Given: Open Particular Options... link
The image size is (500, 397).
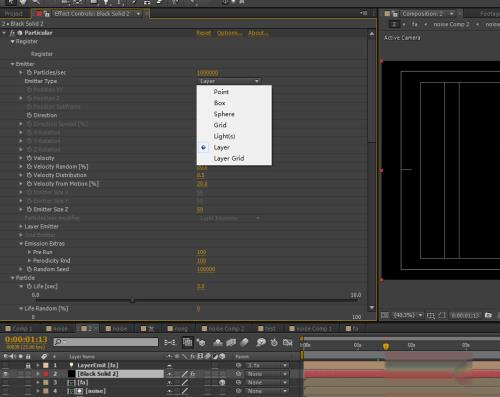Looking at the screenshot, I should [x=229, y=33].
